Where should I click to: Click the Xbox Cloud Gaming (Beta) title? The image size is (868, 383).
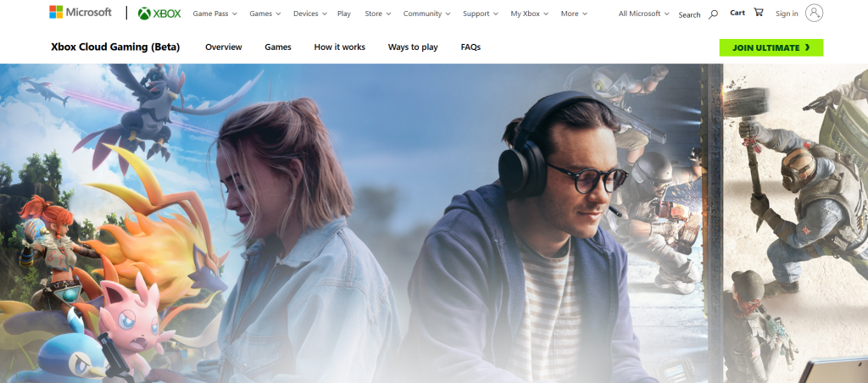115,47
